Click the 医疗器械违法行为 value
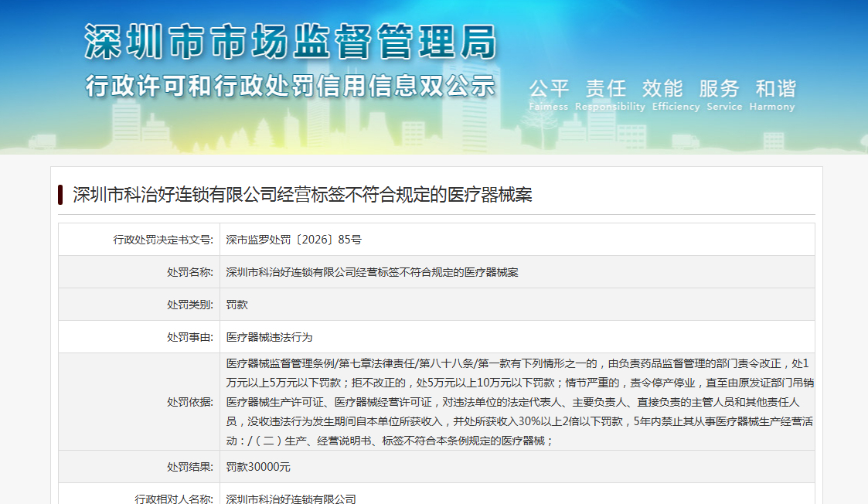The image size is (868, 504). (269, 337)
